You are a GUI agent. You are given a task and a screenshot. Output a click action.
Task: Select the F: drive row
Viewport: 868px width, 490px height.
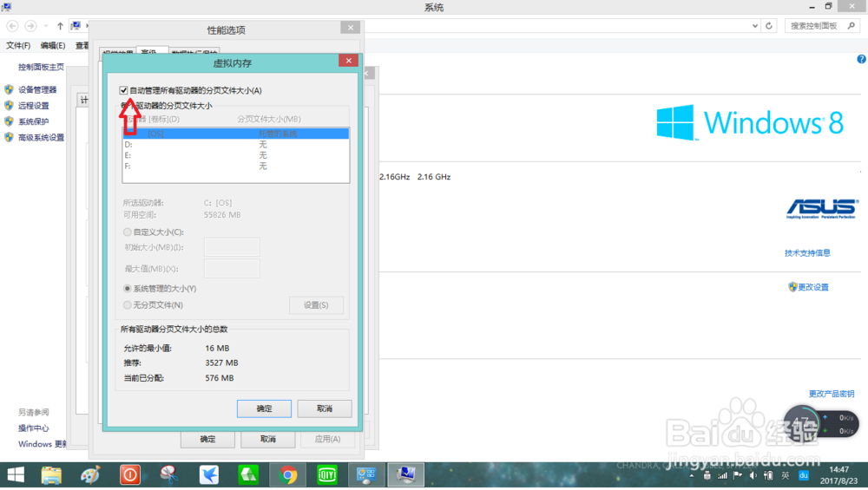236,166
